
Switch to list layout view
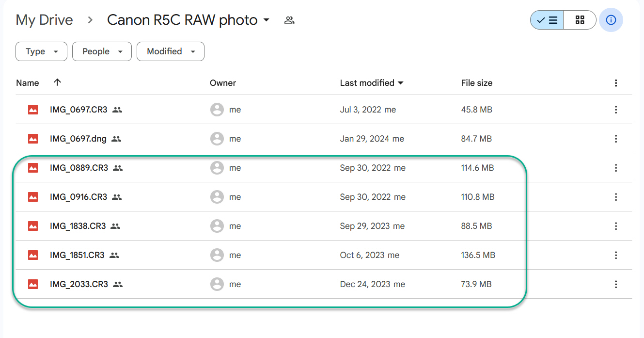[x=547, y=20]
